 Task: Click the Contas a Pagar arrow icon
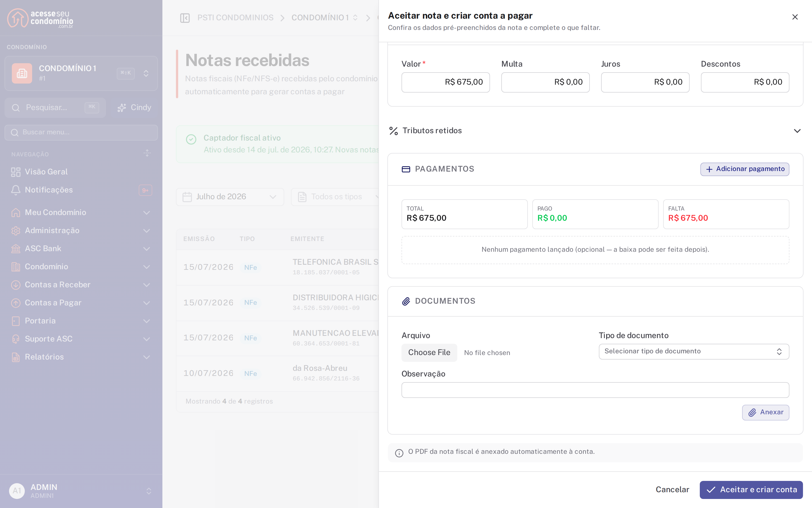pyautogui.click(x=16, y=303)
